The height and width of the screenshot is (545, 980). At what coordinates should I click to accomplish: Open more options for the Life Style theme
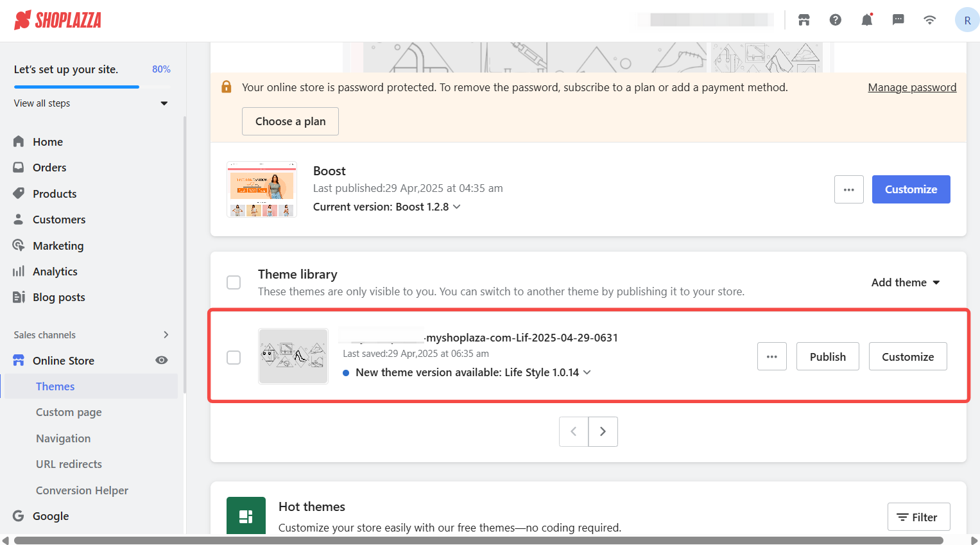(772, 356)
